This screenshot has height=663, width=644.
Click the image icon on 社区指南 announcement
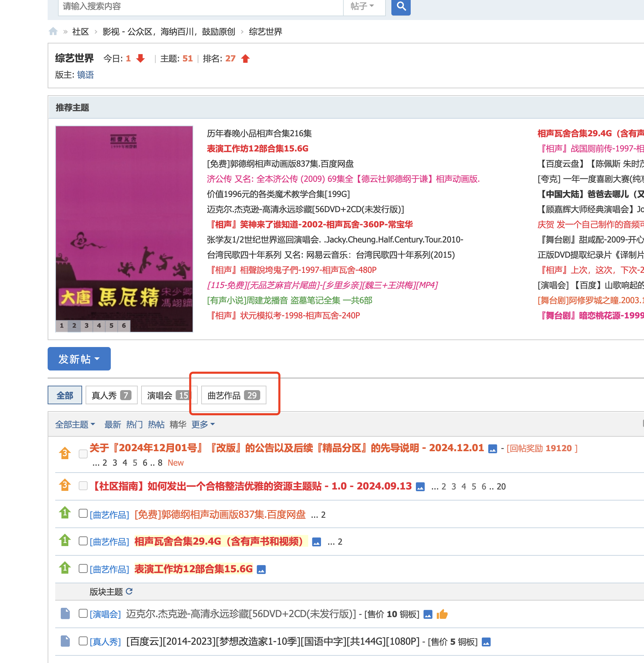[420, 487]
